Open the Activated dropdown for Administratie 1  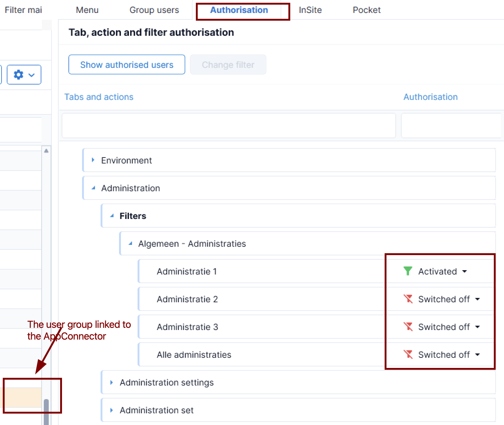pyautogui.click(x=465, y=271)
